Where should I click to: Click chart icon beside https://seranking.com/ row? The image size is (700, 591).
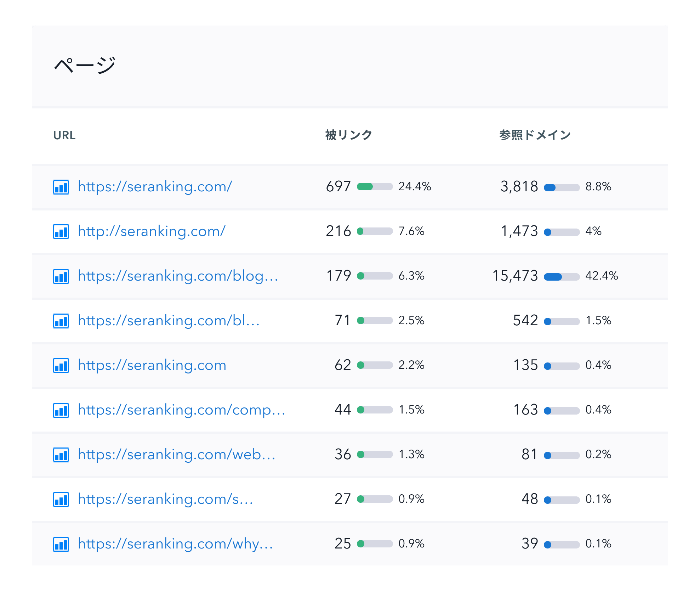pyautogui.click(x=61, y=187)
